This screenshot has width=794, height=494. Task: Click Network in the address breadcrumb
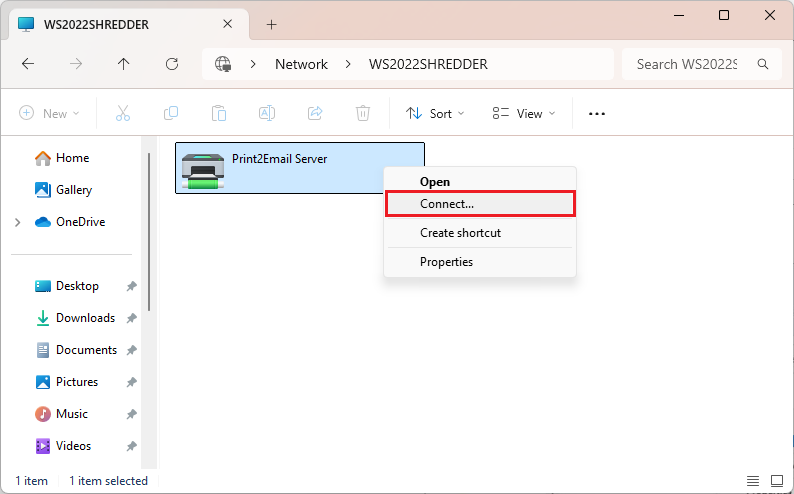pos(301,64)
